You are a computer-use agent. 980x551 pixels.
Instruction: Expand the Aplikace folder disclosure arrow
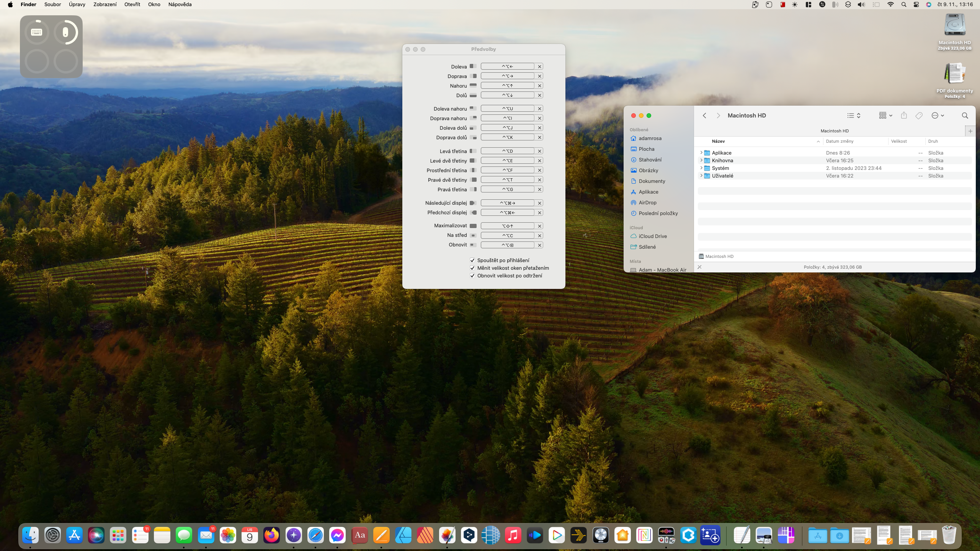tap(701, 153)
